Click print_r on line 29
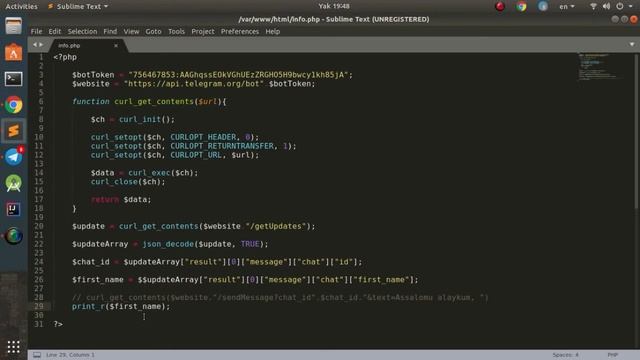 88,306
